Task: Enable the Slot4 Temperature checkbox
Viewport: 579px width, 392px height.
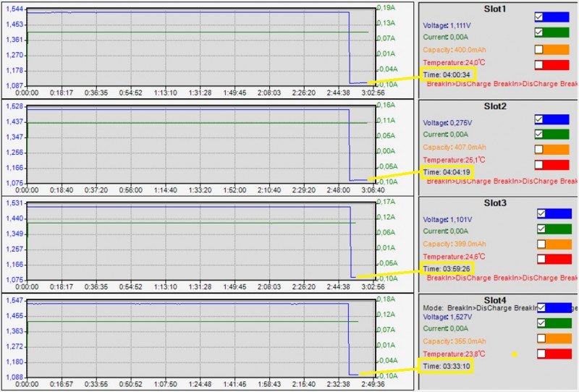Action: (x=542, y=354)
